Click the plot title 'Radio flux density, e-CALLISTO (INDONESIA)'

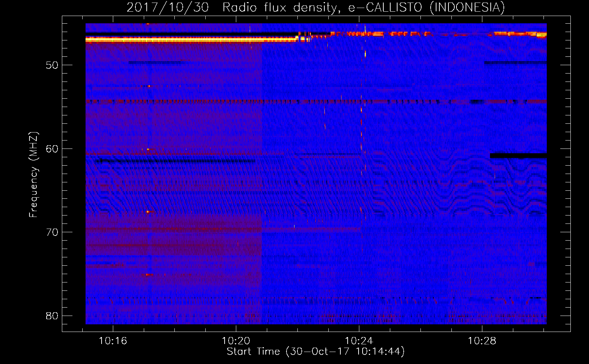363,7
